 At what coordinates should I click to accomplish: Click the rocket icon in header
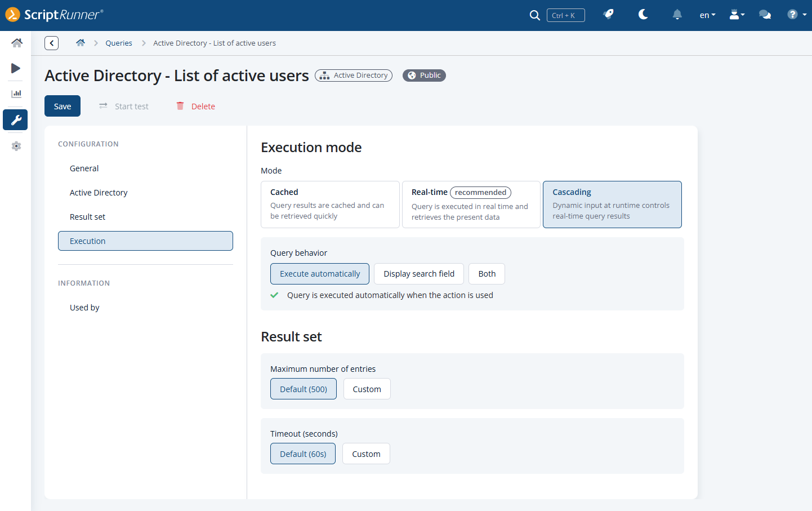608,15
